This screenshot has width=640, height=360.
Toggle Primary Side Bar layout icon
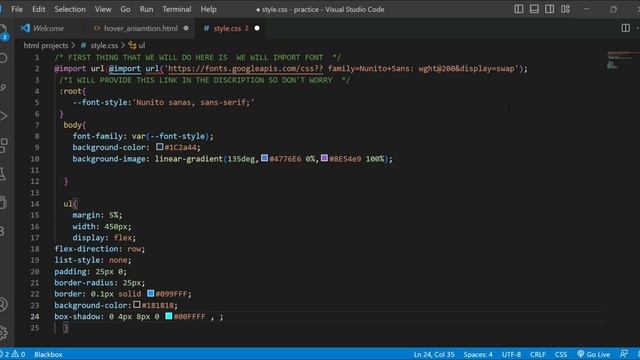coord(518,9)
